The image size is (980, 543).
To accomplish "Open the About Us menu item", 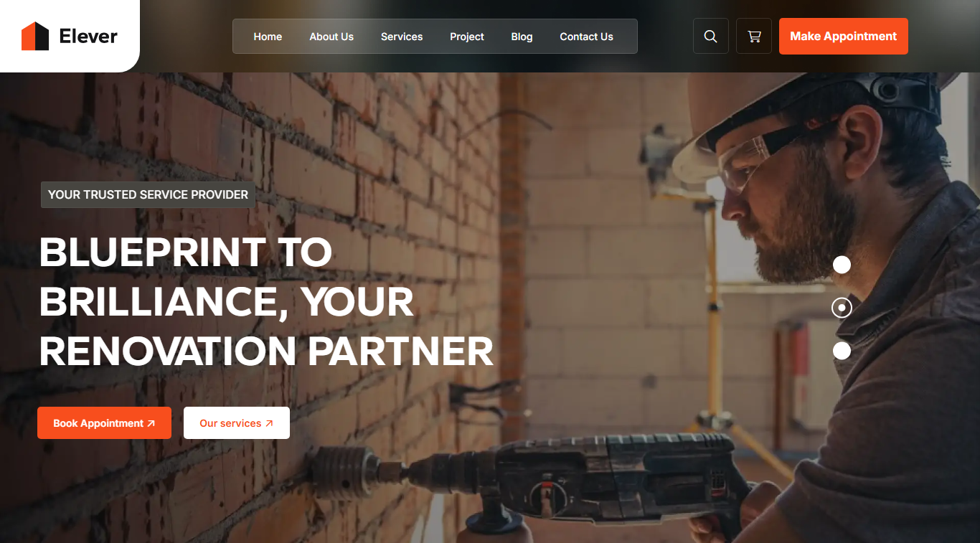I will [x=331, y=37].
